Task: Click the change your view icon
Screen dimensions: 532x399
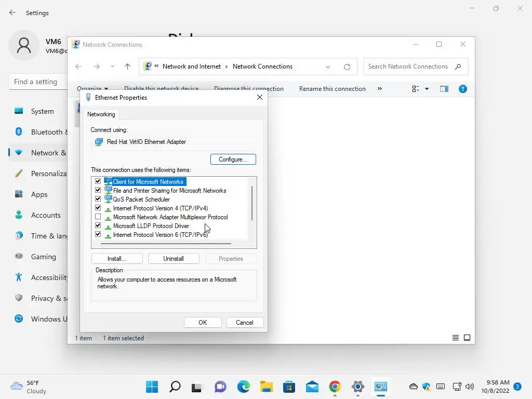Action: coord(415,89)
